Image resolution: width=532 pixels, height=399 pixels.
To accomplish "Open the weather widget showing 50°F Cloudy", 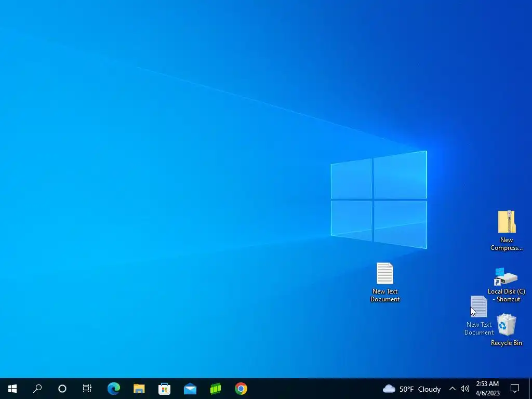I will point(411,389).
